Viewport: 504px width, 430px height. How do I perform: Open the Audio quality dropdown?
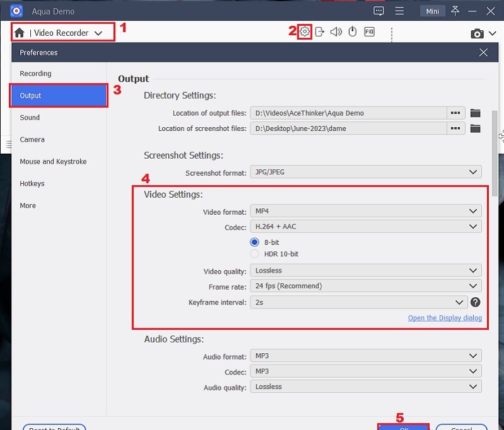366,387
